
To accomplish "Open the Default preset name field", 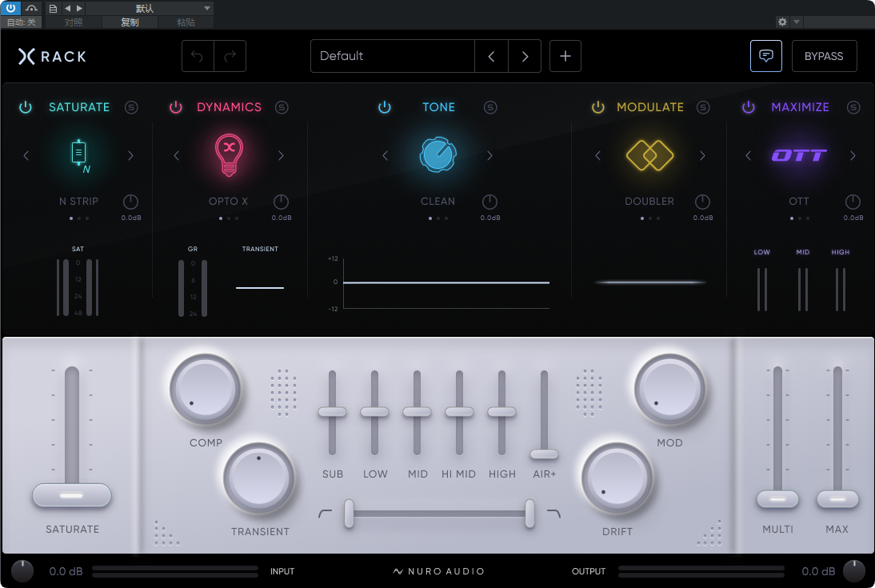I will [392, 56].
